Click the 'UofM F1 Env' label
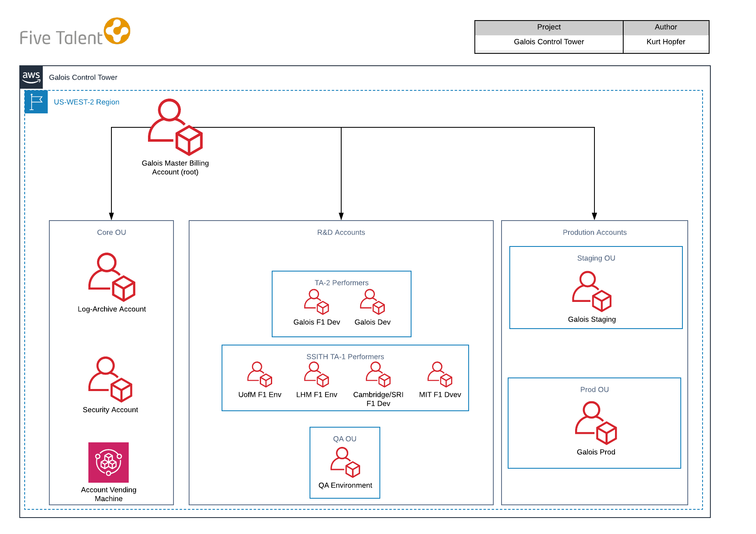The image size is (756, 534). 260,395
